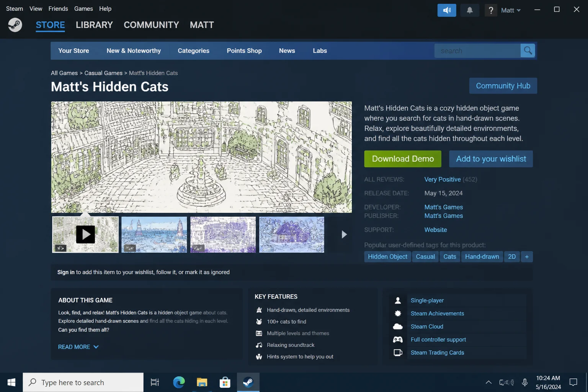This screenshot has width=588, height=392.
Task: Expand more tags with the plus button
Action: tap(527, 256)
